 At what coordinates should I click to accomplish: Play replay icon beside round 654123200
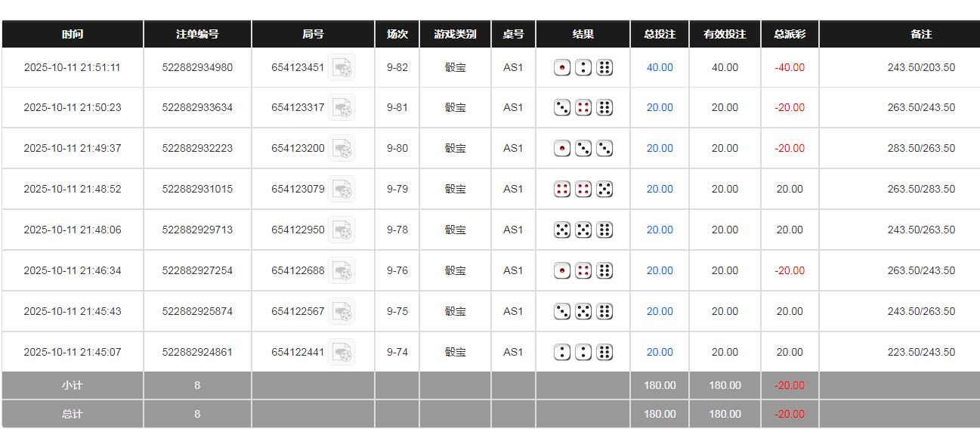click(x=342, y=149)
